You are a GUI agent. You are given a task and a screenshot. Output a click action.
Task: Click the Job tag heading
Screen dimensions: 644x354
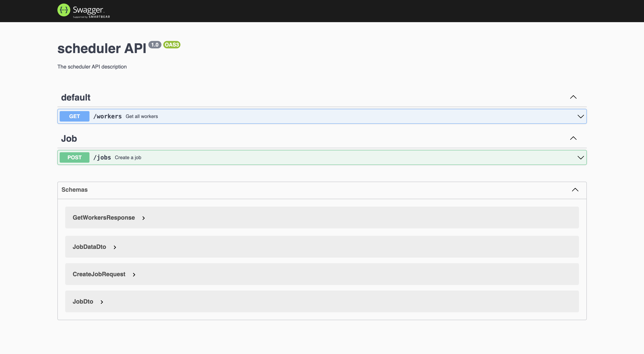pos(69,138)
